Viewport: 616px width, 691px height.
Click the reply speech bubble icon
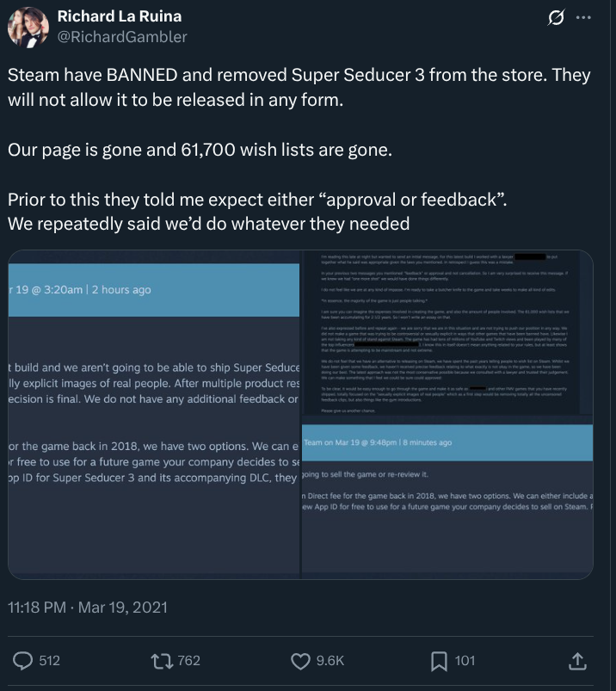pos(22,661)
